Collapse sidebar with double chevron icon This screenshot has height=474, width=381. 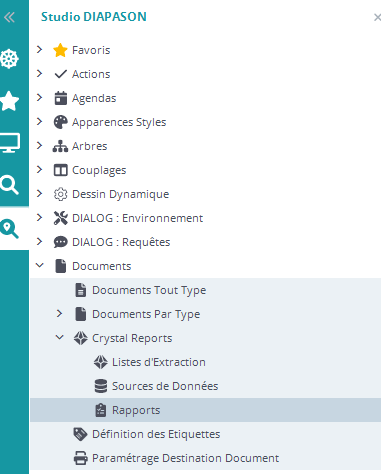9,17
